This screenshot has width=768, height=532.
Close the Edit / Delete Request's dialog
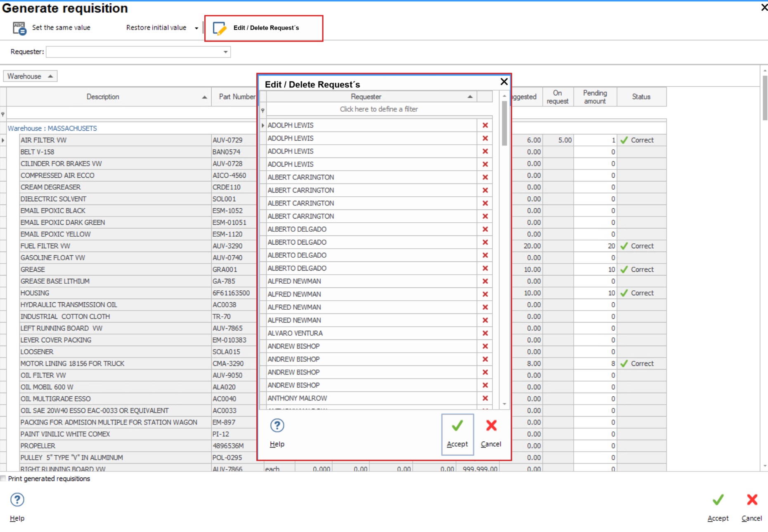click(x=504, y=82)
